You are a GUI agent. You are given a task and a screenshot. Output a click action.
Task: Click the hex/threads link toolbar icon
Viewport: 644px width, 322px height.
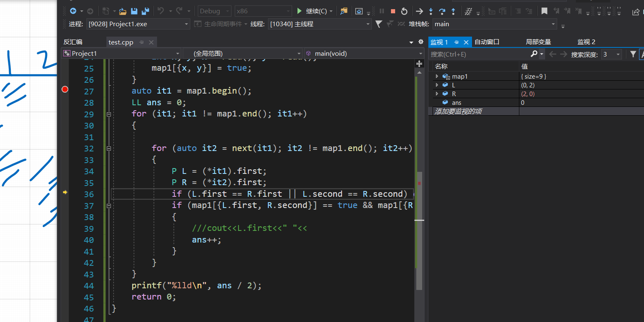pos(468,11)
